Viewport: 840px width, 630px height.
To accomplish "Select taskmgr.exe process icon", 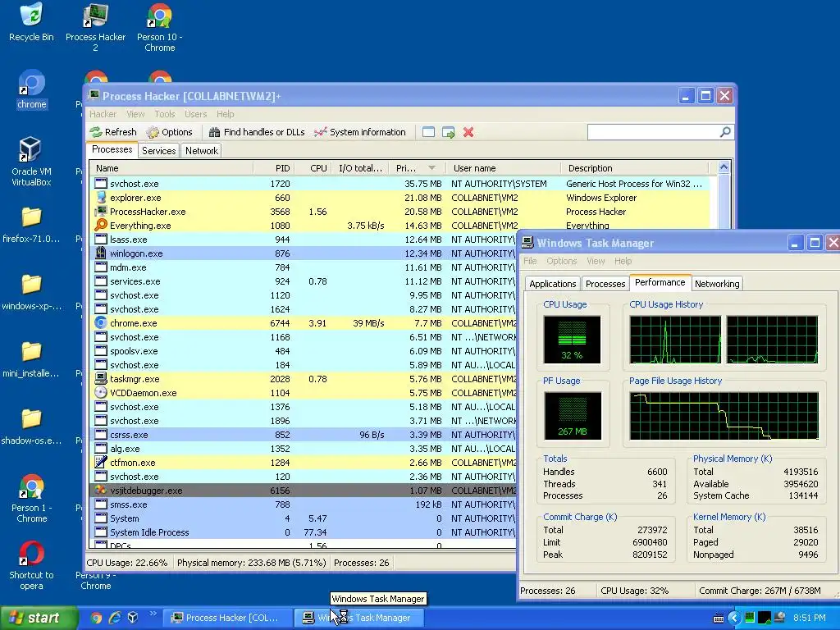I will tap(101, 378).
